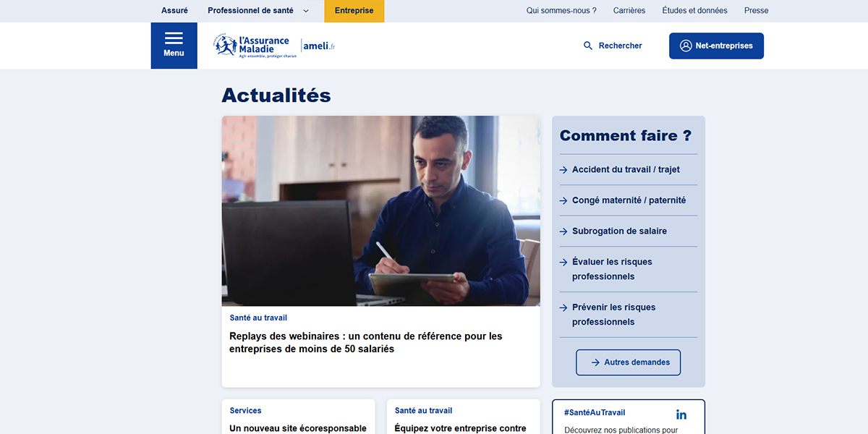Click the LinkedIn icon on #SantéAuTravail card
Image resolution: width=868 pixels, height=434 pixels.
(x=681, y=414)
